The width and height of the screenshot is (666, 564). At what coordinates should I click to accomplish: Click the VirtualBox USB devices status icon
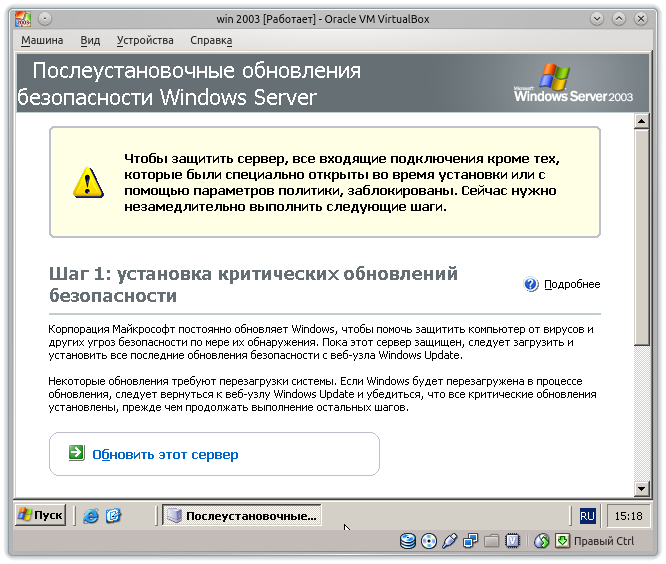coord(449,541)
